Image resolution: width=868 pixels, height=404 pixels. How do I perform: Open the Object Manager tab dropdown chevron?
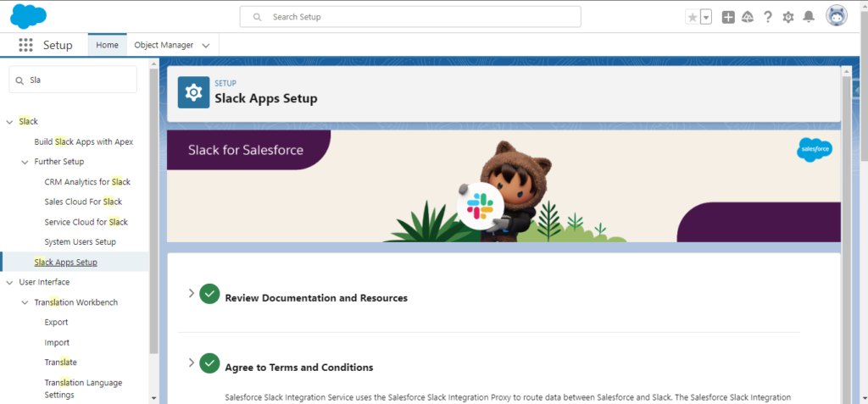pyautogui.click(x=206, y=46)
